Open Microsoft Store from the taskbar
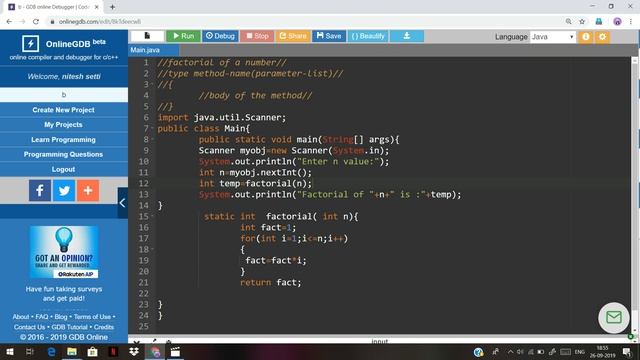Screen dimensions: 640x360 pyautogui.click(x=93, y=351)
